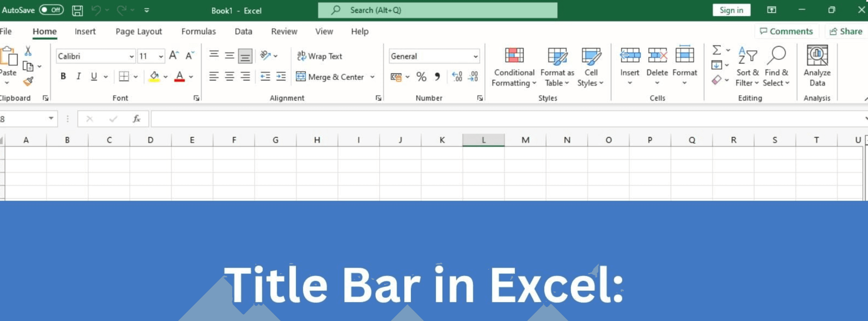Click Decrease Font Size icon
This screenshot has height=321, width=868.
click(190, 56)
